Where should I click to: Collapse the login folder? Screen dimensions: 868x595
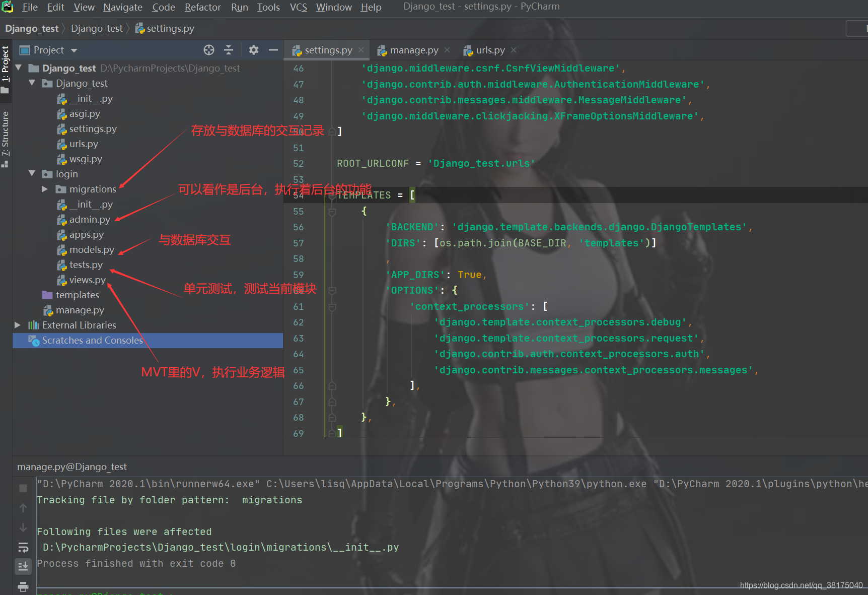(x=32, y=173)
